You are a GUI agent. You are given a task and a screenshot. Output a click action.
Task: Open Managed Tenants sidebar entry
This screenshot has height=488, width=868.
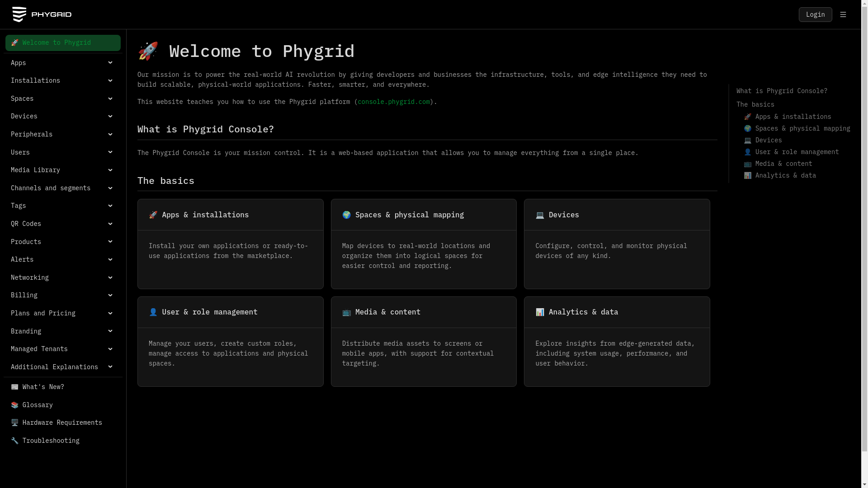click(63, 349)
